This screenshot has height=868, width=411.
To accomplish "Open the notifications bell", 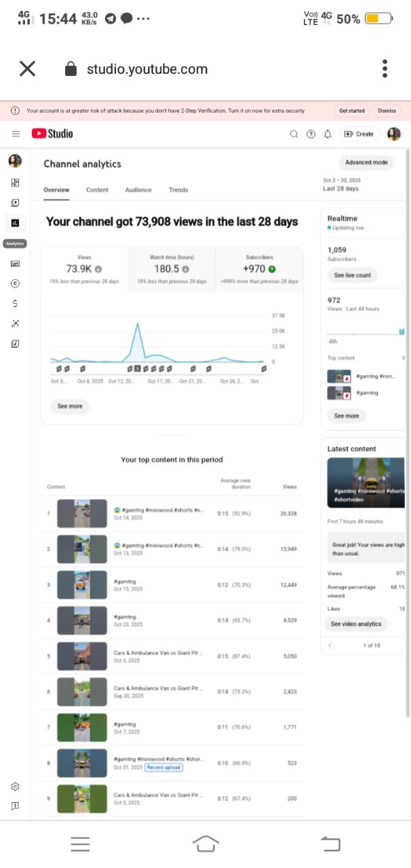I will [x=328, y=134].
